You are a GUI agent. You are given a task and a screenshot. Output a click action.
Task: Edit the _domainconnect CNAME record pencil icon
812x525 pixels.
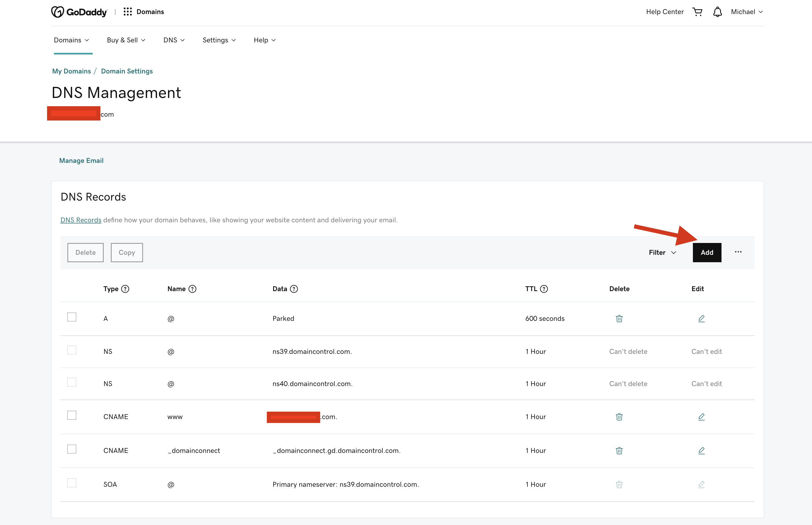(701, 450)
